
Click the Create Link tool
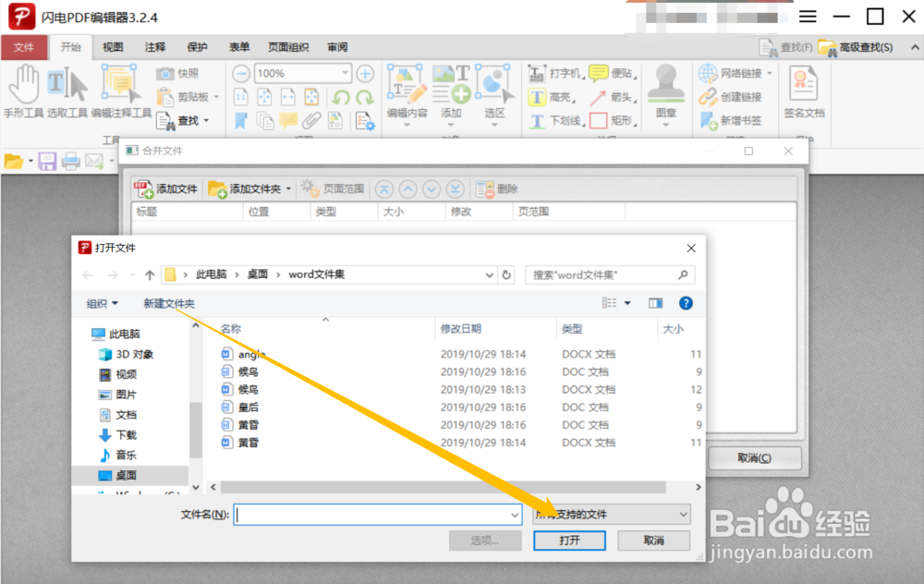point(730,97)
